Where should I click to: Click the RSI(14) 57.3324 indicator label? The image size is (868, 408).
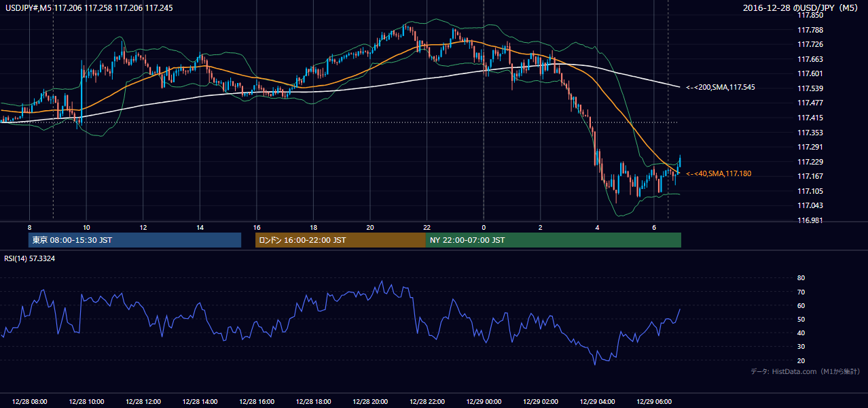coord(29,258)
